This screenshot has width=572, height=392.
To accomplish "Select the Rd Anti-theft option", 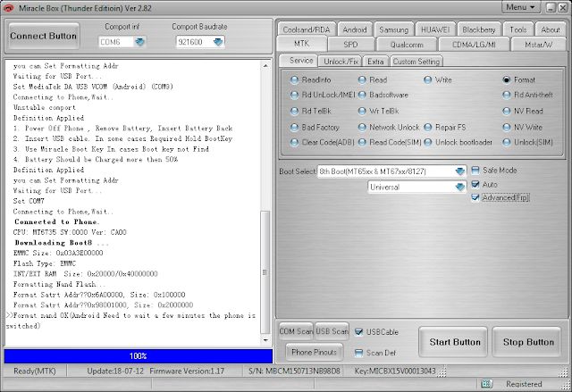I will pos(507,95).
